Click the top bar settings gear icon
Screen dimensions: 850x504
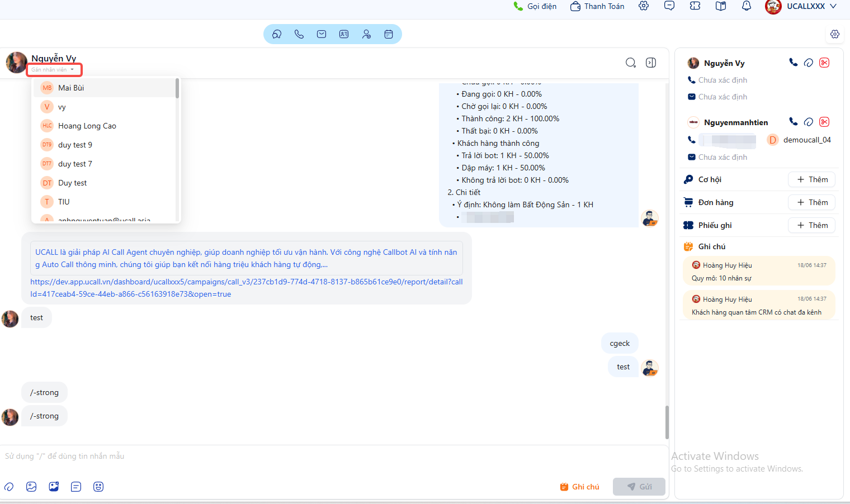(644, 6)
